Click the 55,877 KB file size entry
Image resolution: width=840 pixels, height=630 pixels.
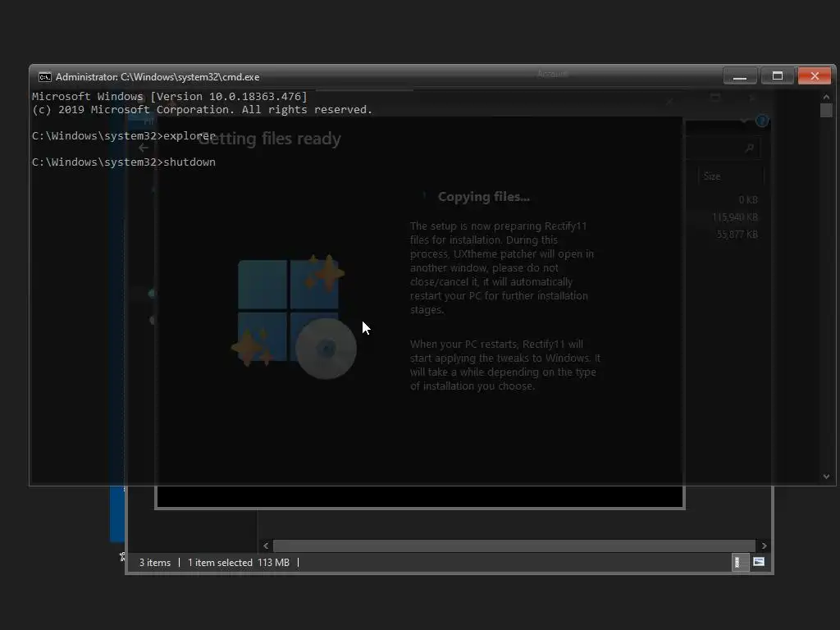(737, 234)
